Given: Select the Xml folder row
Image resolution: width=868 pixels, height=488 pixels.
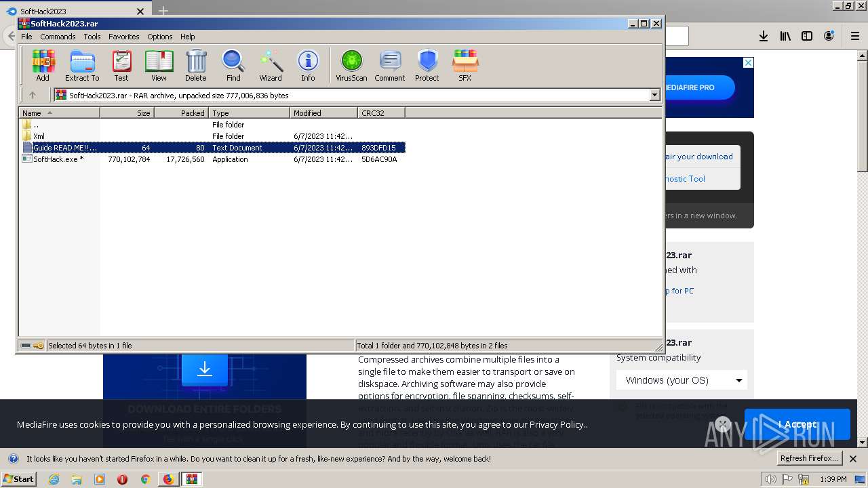Looking at the screenshot, I should pyautogui.click(x=212, y=136).
